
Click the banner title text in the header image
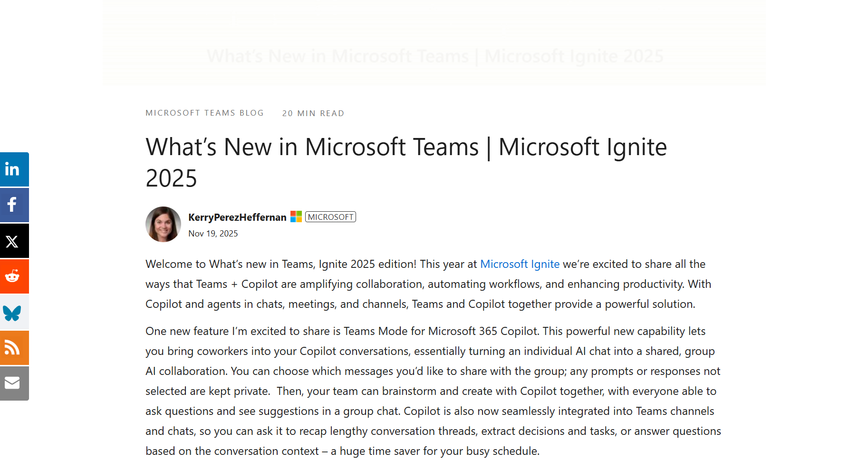point(435,56)
